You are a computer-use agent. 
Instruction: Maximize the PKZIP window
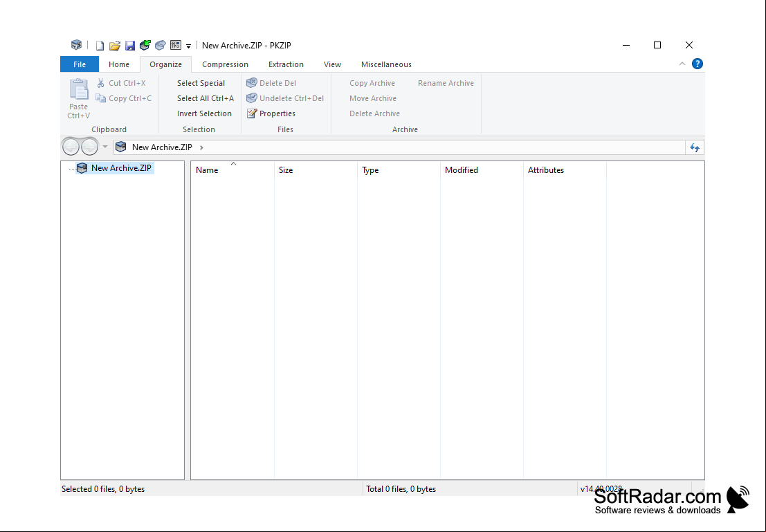(x=657, y=45)
